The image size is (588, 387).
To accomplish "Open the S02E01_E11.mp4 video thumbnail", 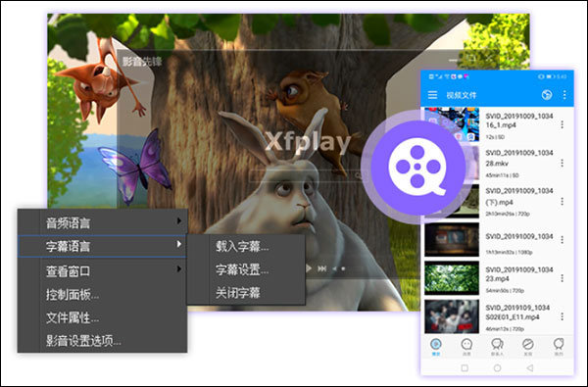I will [x=452, y=316].
